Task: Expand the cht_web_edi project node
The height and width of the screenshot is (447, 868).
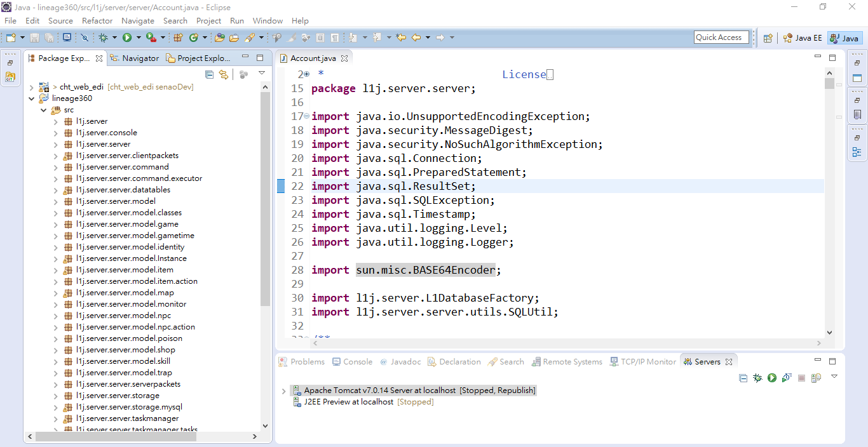Action: [x=32, y=87]
